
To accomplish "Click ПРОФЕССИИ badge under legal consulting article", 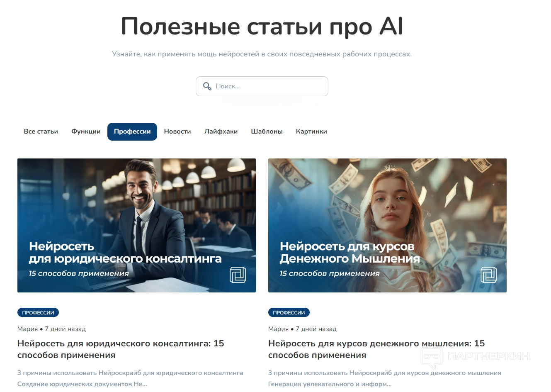I will tap(38, 312).
